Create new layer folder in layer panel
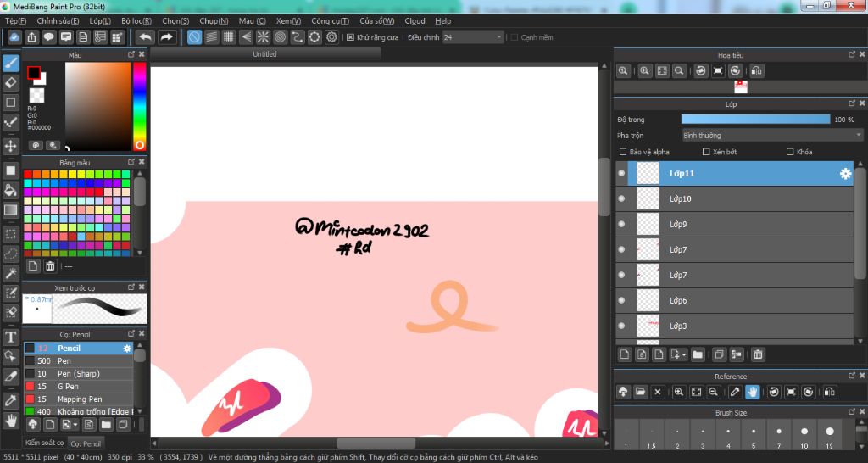The height and width of the screenshot is (463, 868). [698, 354]
